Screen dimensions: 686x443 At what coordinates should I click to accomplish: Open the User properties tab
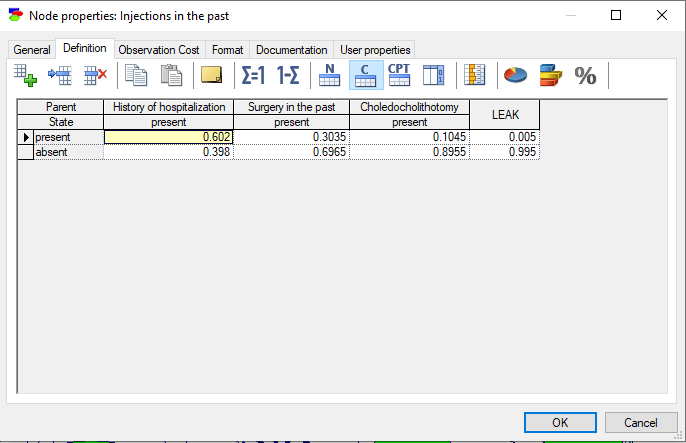375,50
